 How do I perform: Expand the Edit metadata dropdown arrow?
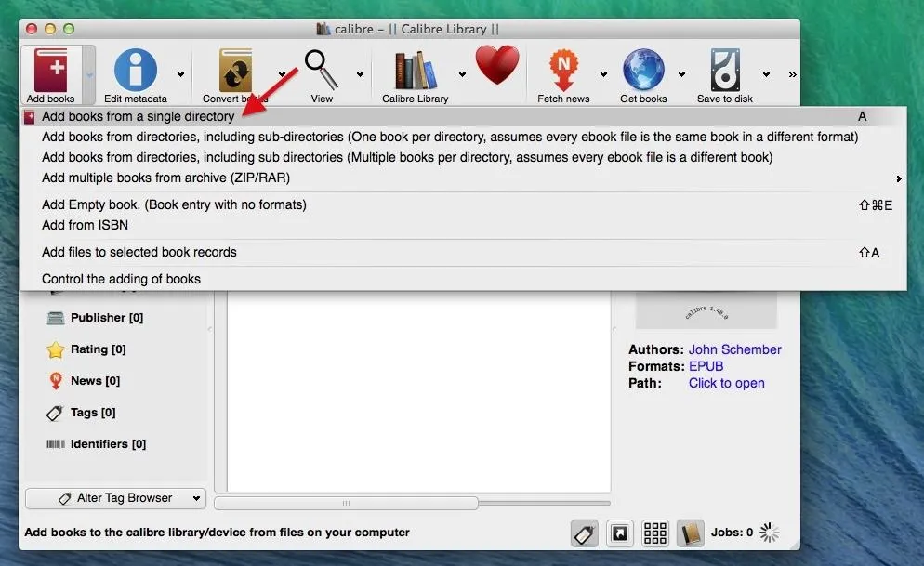click(x=181, y=74)
